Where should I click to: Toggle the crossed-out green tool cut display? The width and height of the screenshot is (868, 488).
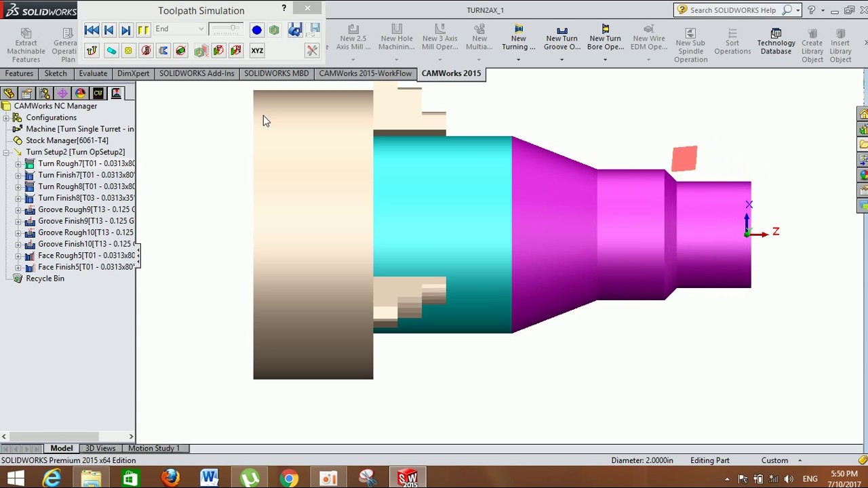point(180,51)
